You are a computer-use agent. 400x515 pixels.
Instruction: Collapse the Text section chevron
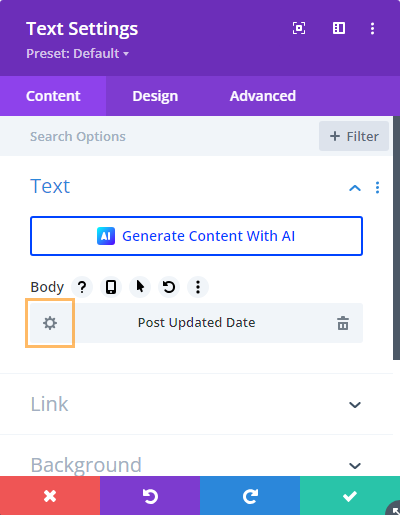tap(355, 188)
